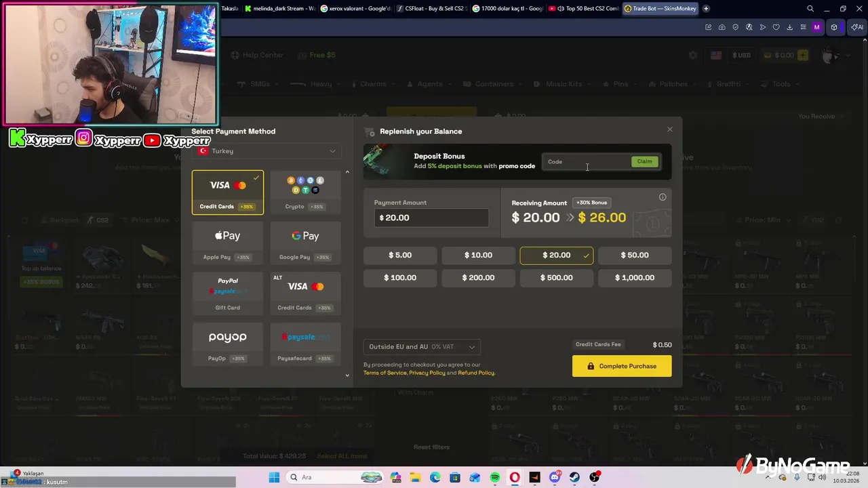The image size is (868, 488).
Task: Switch to melinda_dark Stream tab
Action: pos(279,9)
